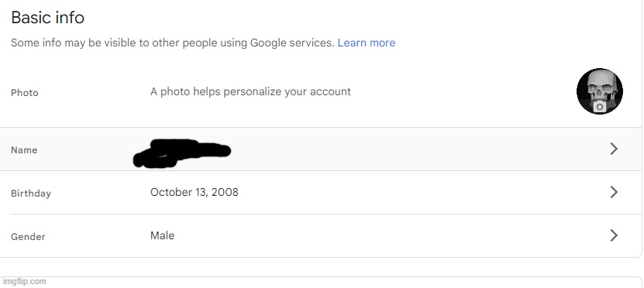Click the blacked-out name value

point(182,153)
